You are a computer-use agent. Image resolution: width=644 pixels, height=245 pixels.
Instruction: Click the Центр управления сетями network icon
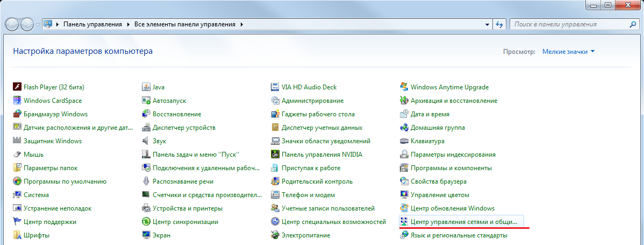tap(404, 222)
